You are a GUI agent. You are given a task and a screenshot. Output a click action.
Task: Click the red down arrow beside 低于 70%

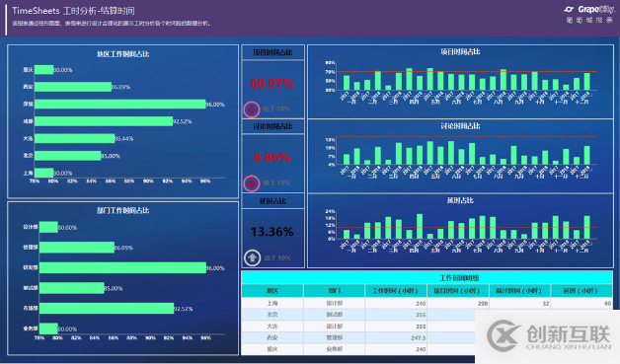click(x=252, y=109)
